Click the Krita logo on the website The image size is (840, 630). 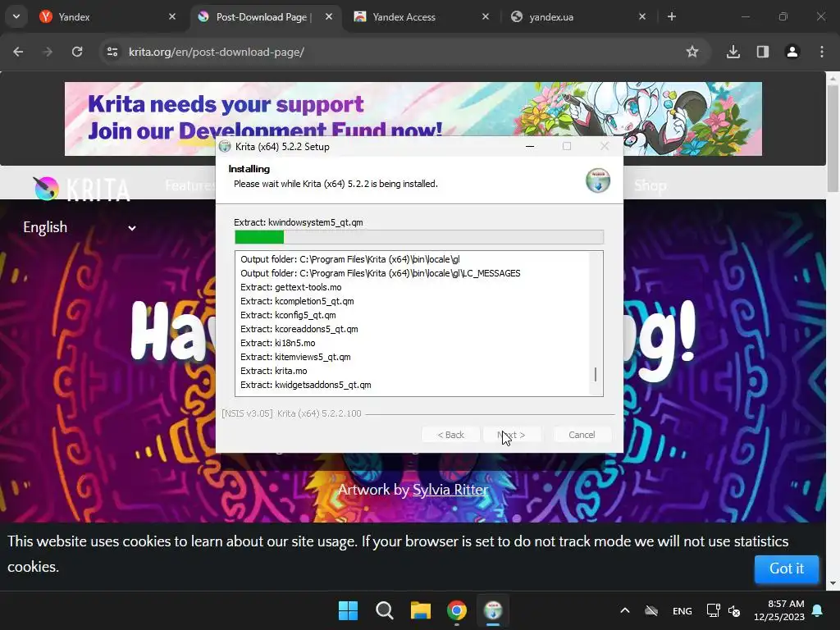(81, 189)
